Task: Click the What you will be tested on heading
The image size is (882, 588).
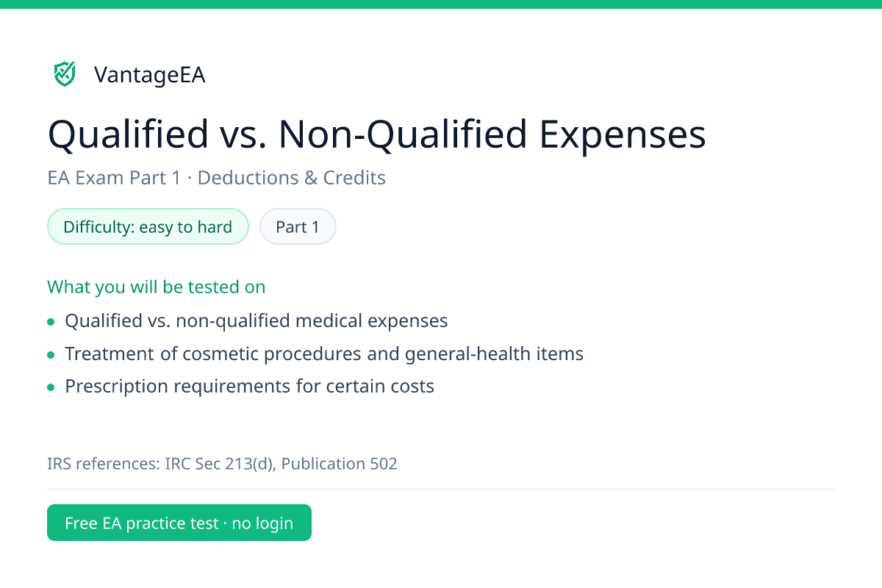Action: tap(157, 287)
